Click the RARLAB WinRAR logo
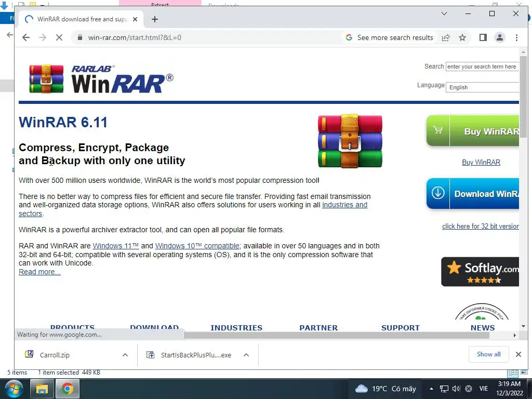The width and height of the screenshot is (532, 399). 101,79
